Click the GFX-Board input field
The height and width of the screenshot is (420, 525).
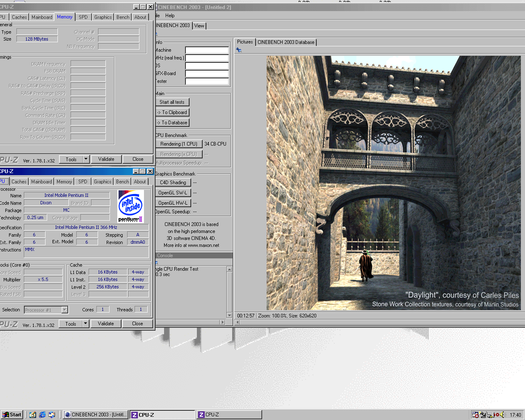pos(207,73)
